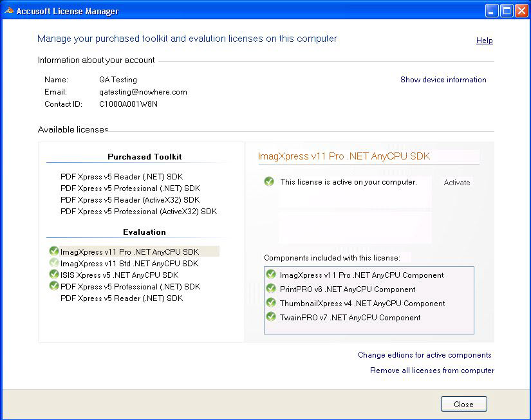
Task: Click the green status icon for active license message
Action: (269, 182)
